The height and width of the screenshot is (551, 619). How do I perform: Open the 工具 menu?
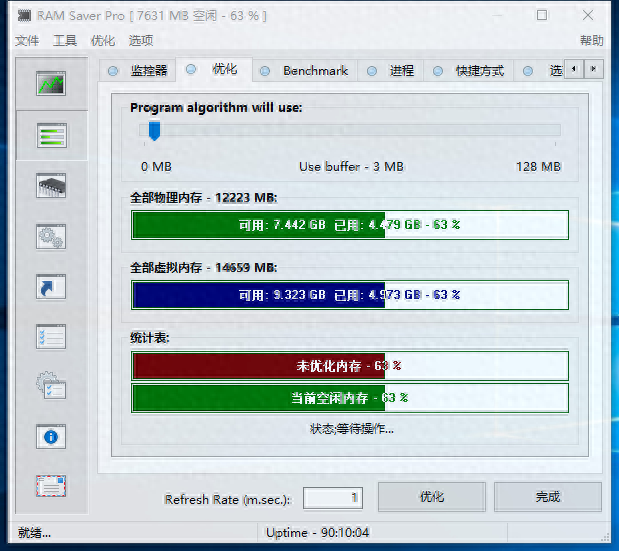coord(65,40)
